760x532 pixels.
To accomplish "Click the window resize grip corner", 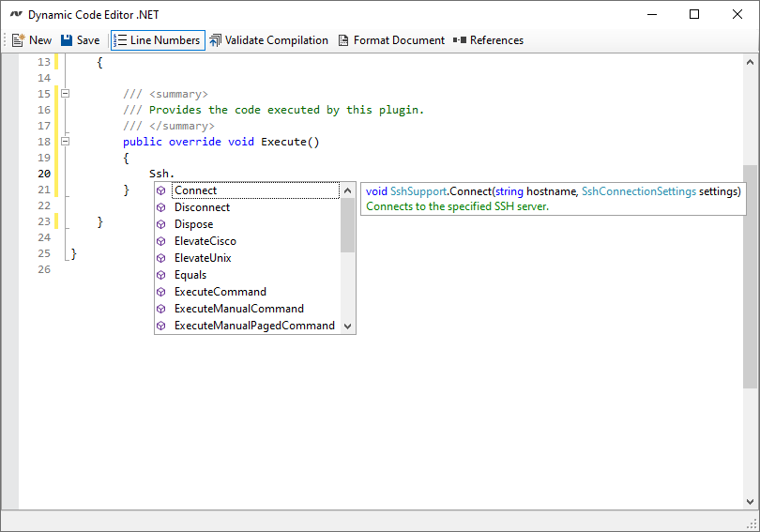I will pyautogui.click(x=752, y=524).
